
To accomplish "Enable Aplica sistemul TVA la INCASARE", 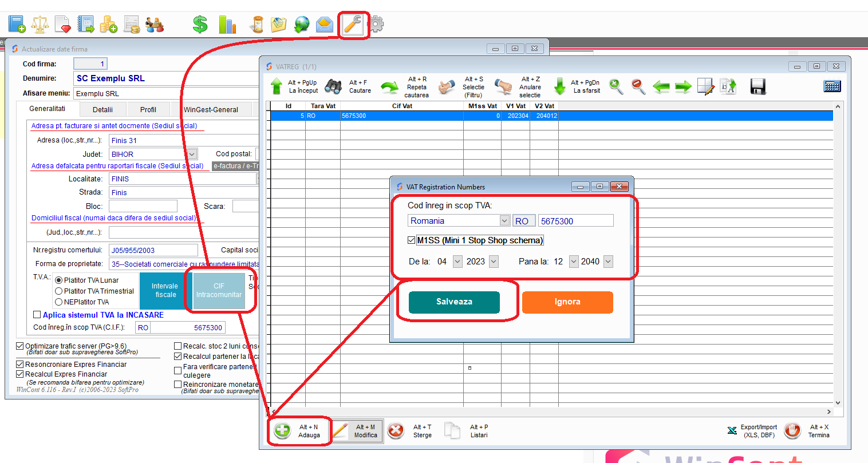I will pyautogui.click(x=37, y=315).
